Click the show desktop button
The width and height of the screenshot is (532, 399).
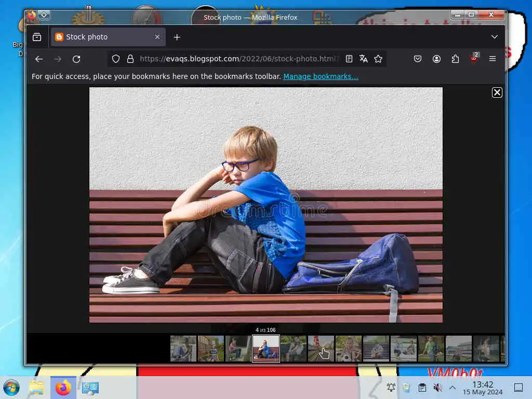(518, 388)
